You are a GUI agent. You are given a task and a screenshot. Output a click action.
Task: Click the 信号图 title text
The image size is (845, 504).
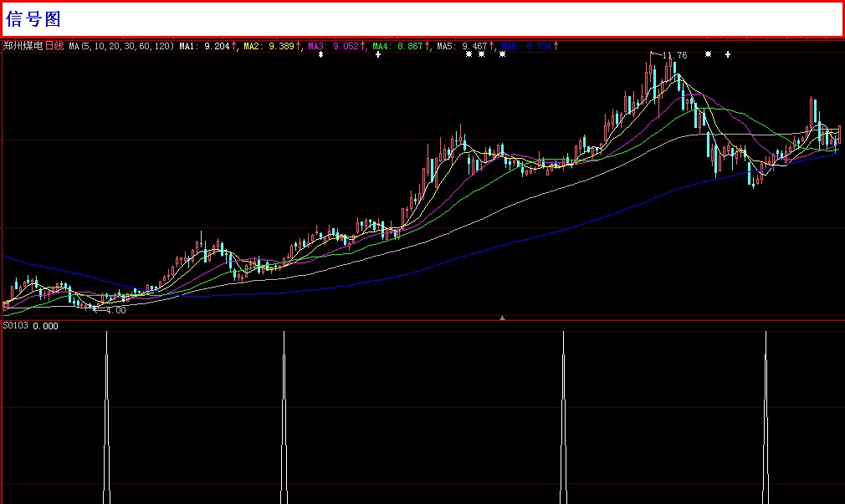(33, 19)
